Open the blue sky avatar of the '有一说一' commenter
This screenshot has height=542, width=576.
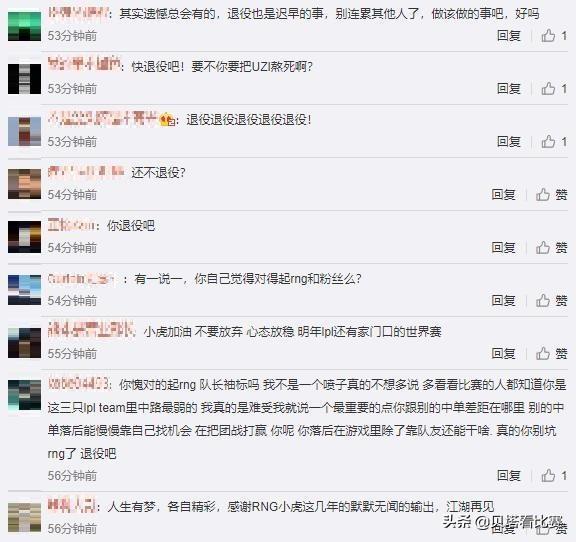[x=24, y=290]
